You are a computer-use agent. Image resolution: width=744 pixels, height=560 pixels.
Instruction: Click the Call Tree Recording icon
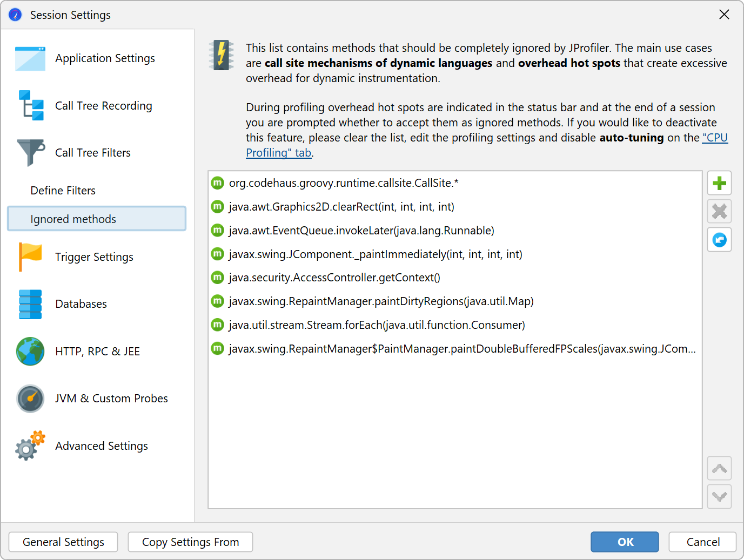tap(31, 105)
